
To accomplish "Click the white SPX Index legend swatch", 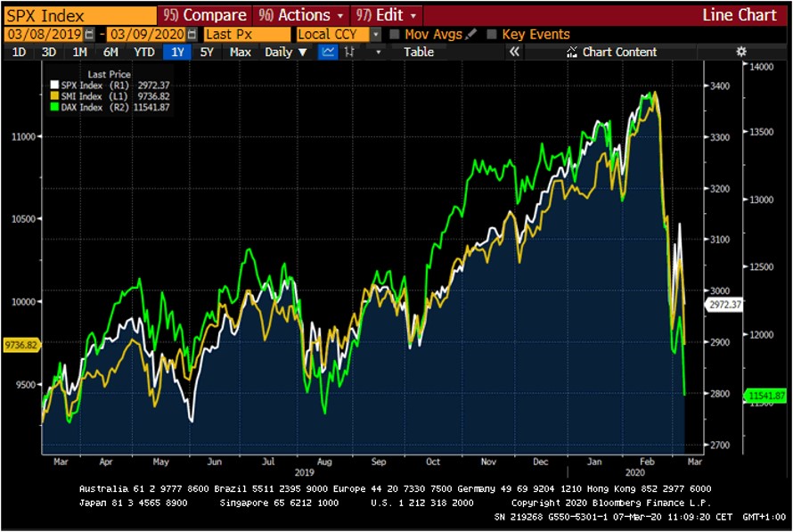I will (54, 85).
